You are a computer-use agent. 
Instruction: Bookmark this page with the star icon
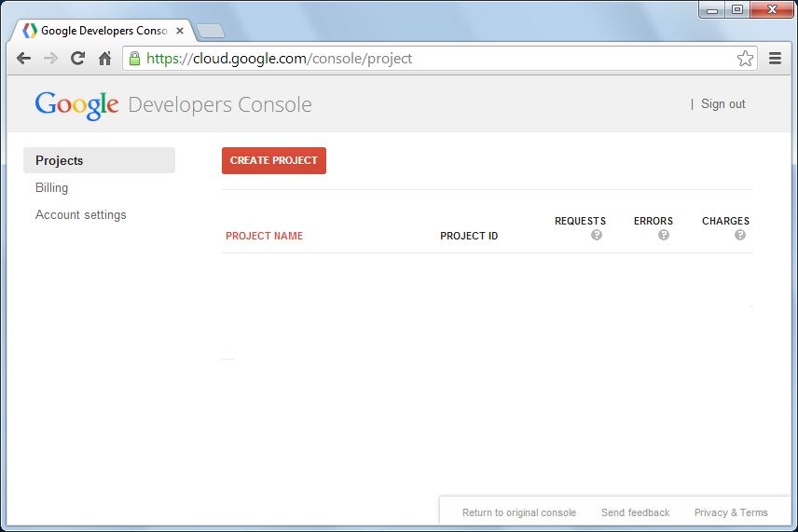[745, 59]
